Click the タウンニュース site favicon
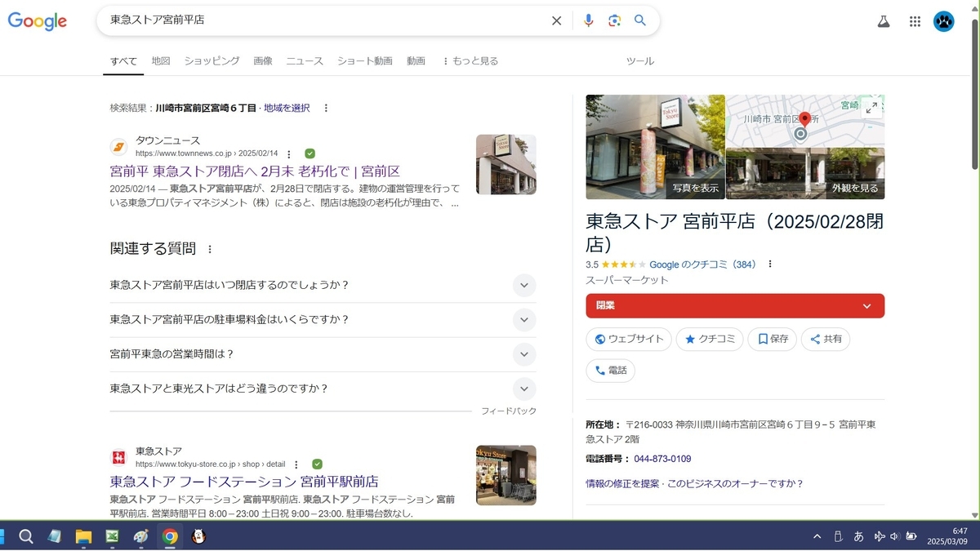The height and width of the screenshot is (551, 980). [119, 147]
